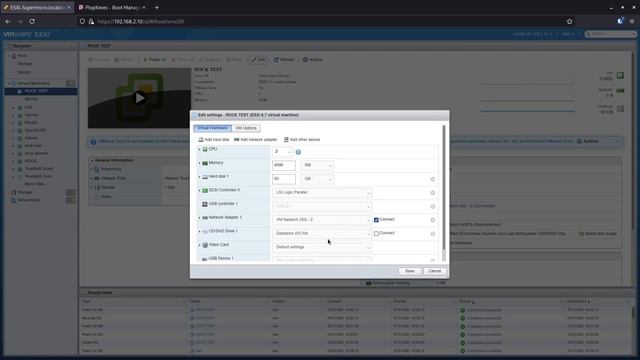The width and height of the screenshot is (640, 360).
Task: Click the CPU hardware icon in dialog
Action: tap(205, 149)
